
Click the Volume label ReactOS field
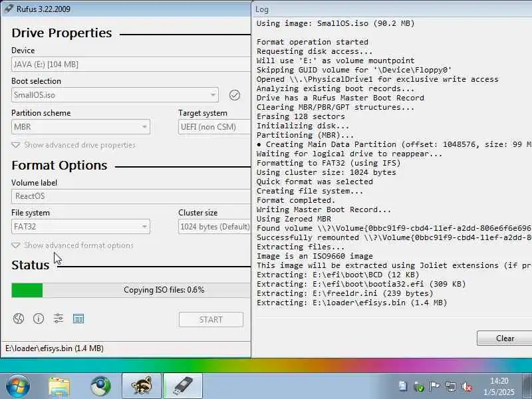(130, 196)
